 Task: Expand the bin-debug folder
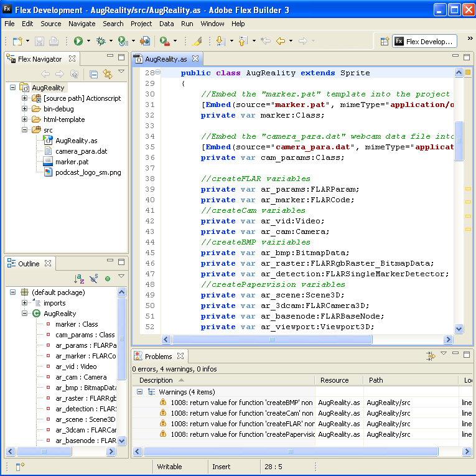click(x=25, y=109)
